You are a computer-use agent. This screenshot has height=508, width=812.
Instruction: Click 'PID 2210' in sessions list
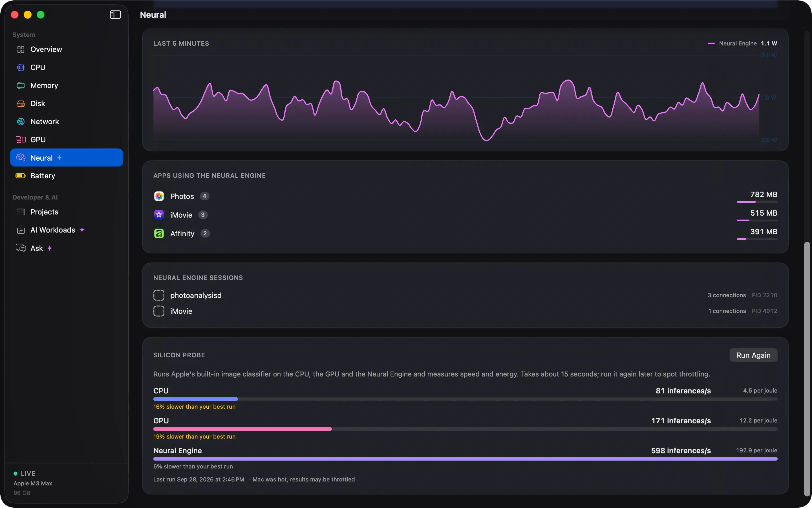[x=764, y=295]
